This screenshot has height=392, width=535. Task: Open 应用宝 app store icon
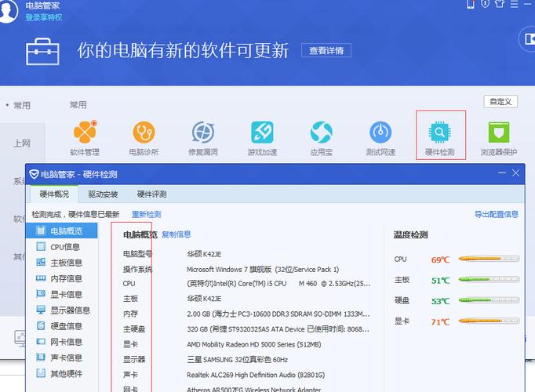[x=321, y=132]
